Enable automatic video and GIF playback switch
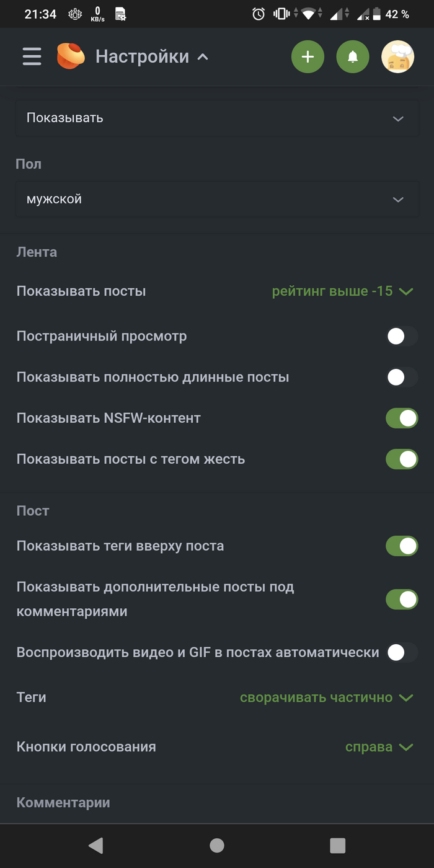The width and height of the screenshot is (434, 868). pyautogui.click(x=402, y=652)
